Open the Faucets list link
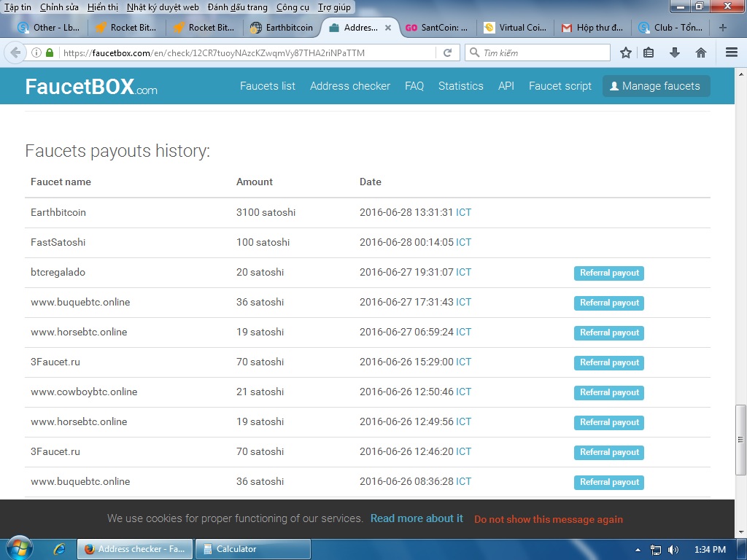Screen dimensions: 747x560 (268, 86)
